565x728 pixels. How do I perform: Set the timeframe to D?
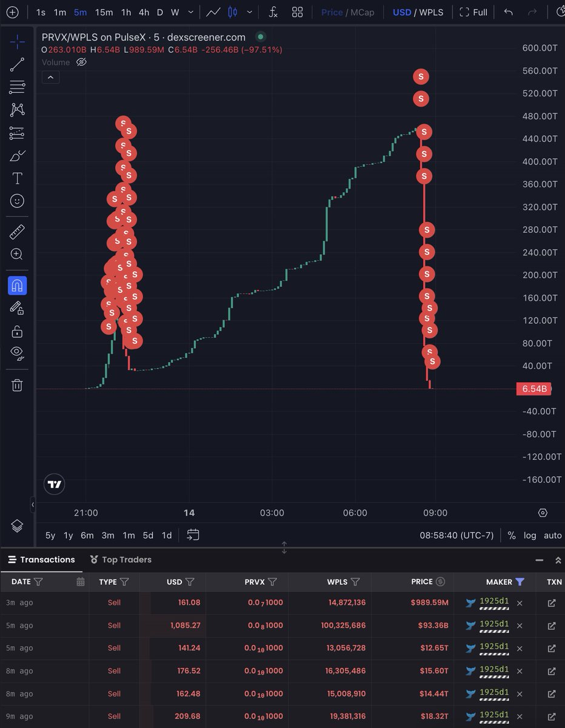[160, 12]
